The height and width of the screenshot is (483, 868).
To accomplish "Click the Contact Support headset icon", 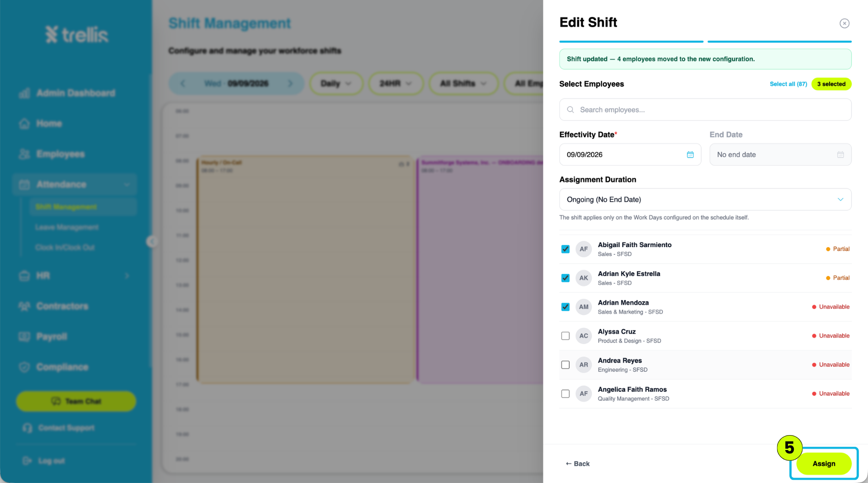I will click(x=27, y=428).
